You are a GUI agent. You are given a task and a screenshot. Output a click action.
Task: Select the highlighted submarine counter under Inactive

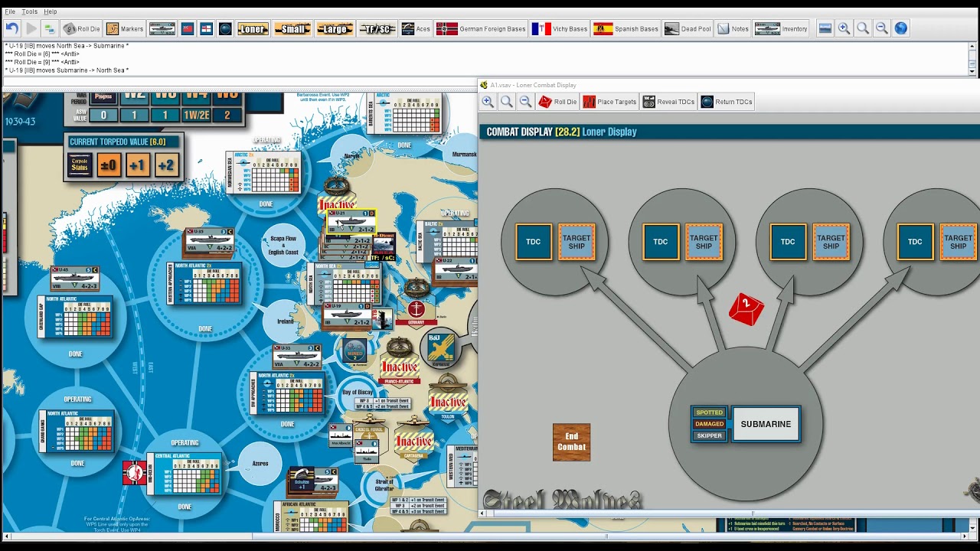(x=351, y=222)
